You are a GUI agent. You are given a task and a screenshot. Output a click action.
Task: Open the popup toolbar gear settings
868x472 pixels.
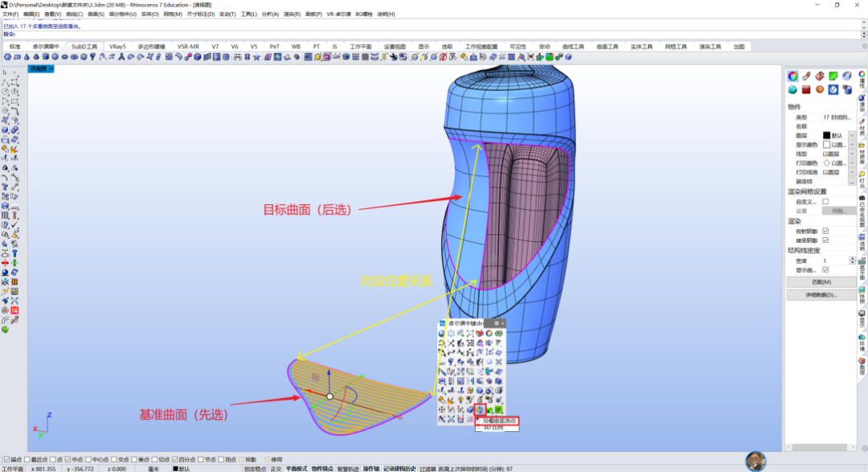[497, 323]
